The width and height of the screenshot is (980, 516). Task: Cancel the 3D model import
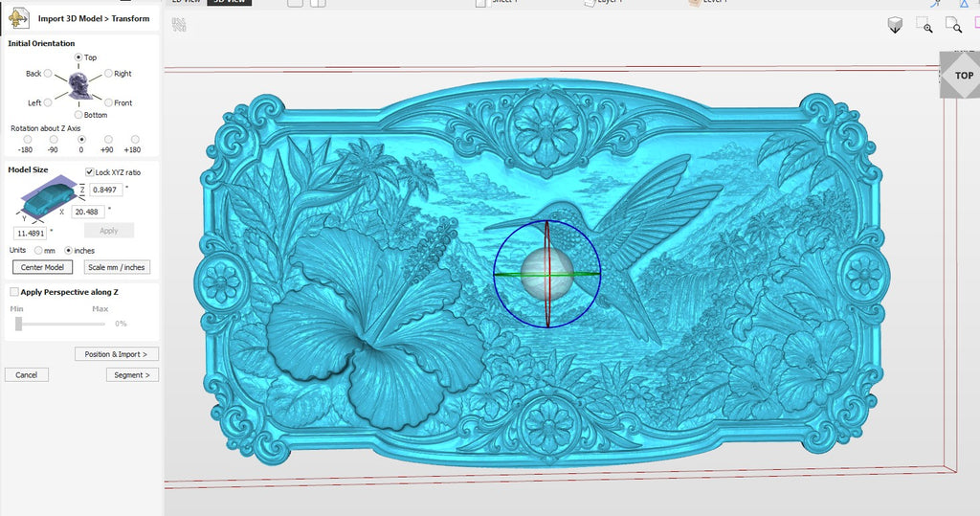point(26,374)
